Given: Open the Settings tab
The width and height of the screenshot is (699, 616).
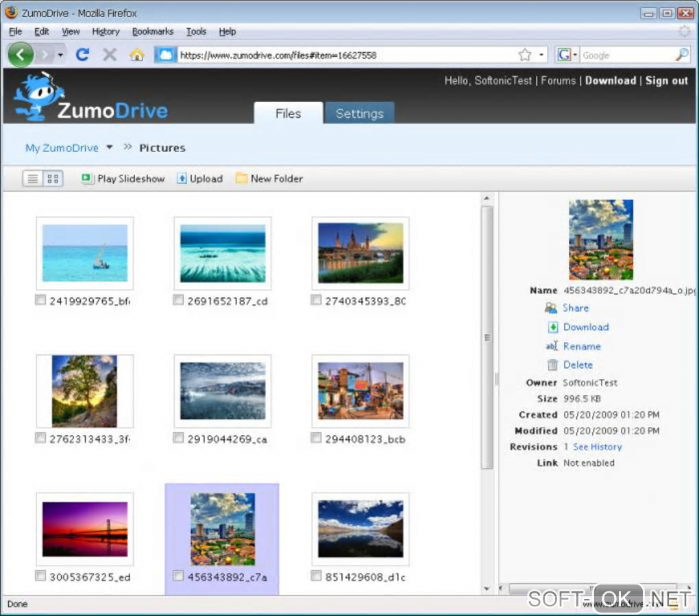Looking at the screenshot, I should click(x=360, y=113).
